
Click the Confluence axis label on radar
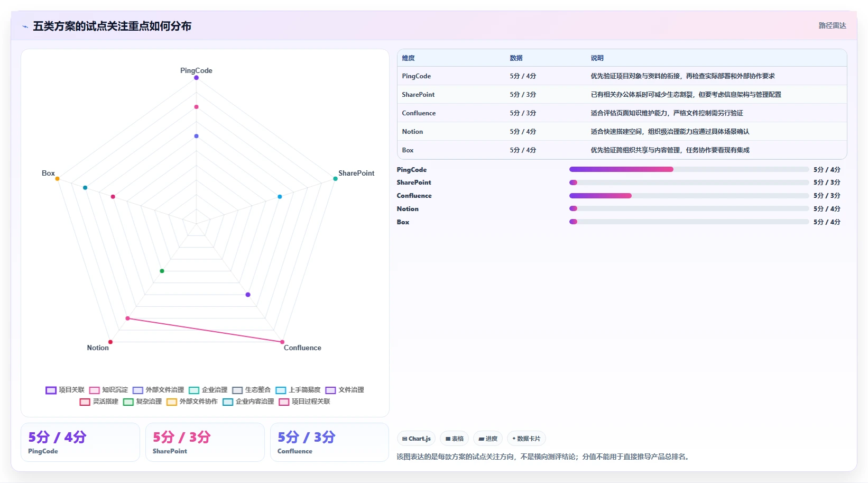point(302,348)
